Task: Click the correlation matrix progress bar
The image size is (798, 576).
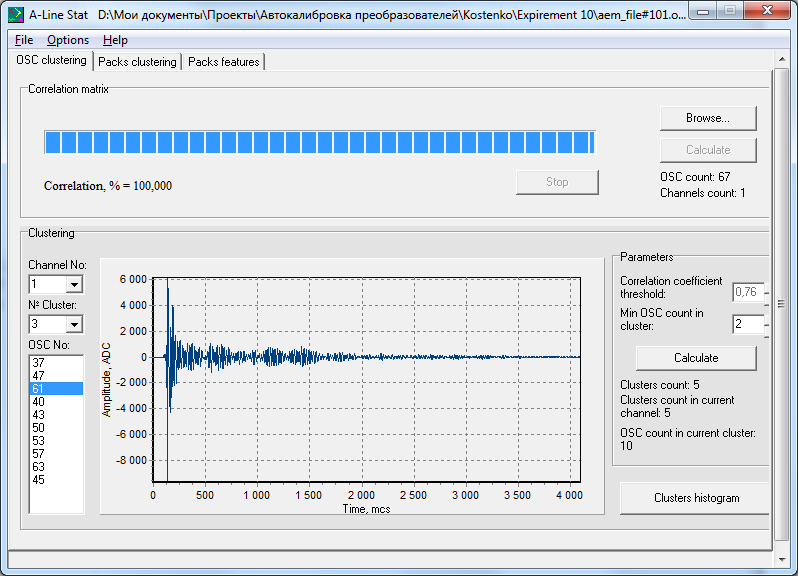Action: click(320, 142)
